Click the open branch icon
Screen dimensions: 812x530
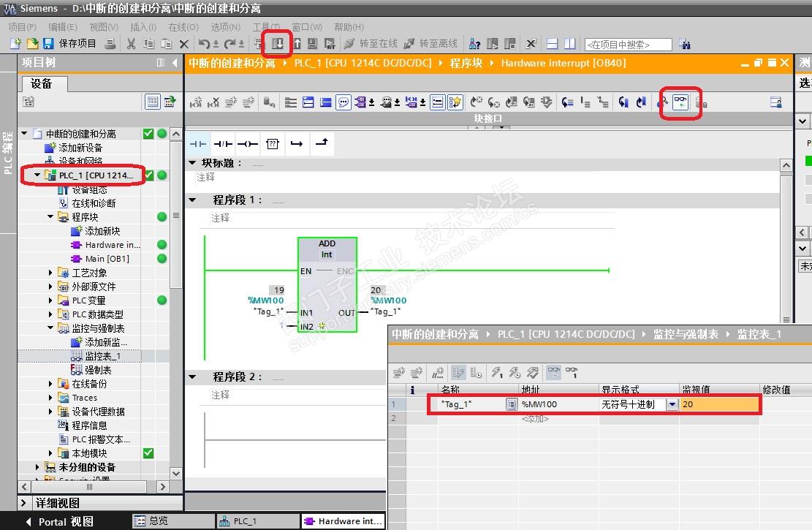click(x=297, y=143)
